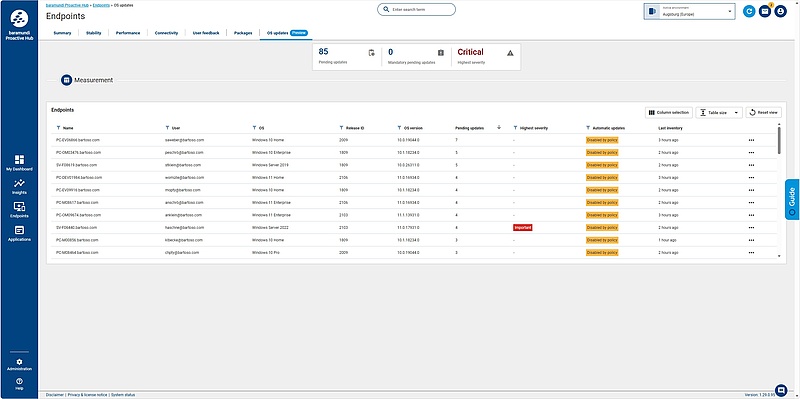Filter the Automatic updates column
The image size is (800, 399).
(x=588, y=128)
